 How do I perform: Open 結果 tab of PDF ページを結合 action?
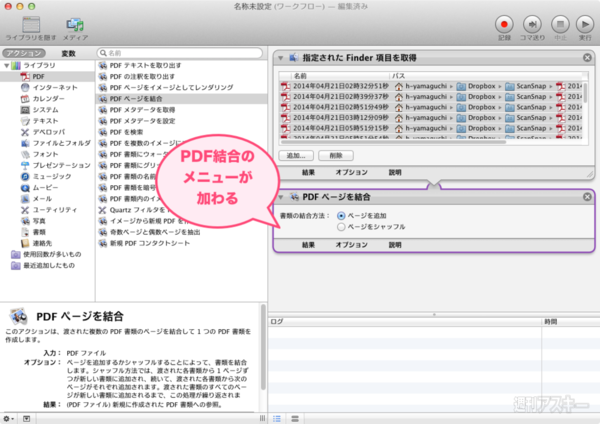coord(308,245)
